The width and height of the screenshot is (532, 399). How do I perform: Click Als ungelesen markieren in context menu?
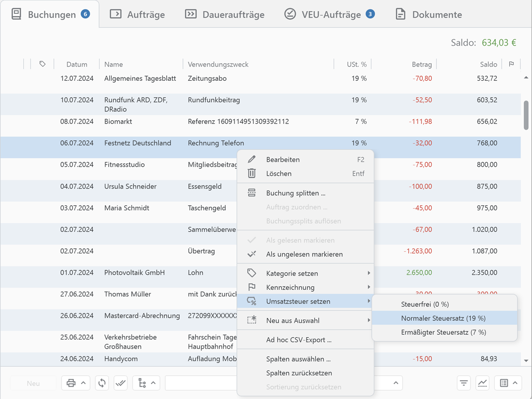[x=304, y=254]
